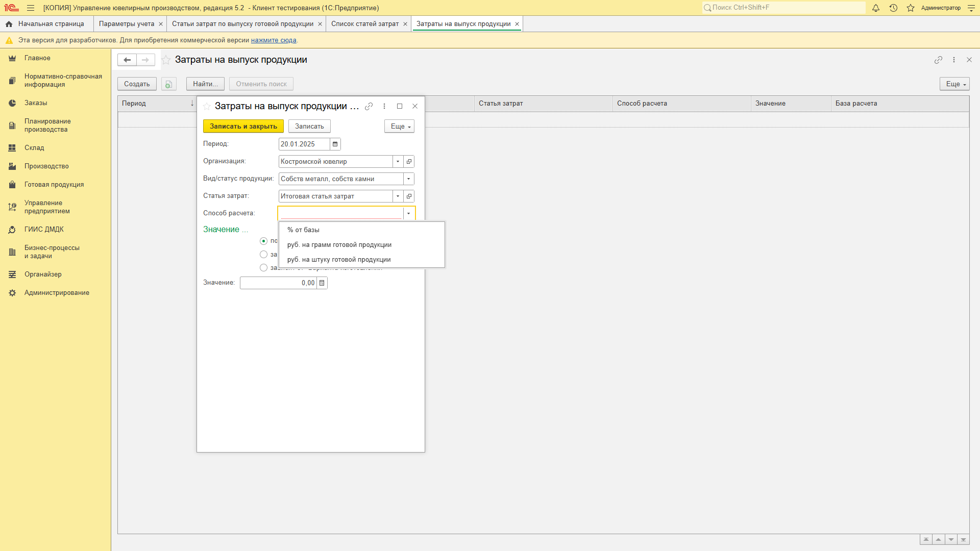Jump to last row list arrow

click(x=963, y=540)
